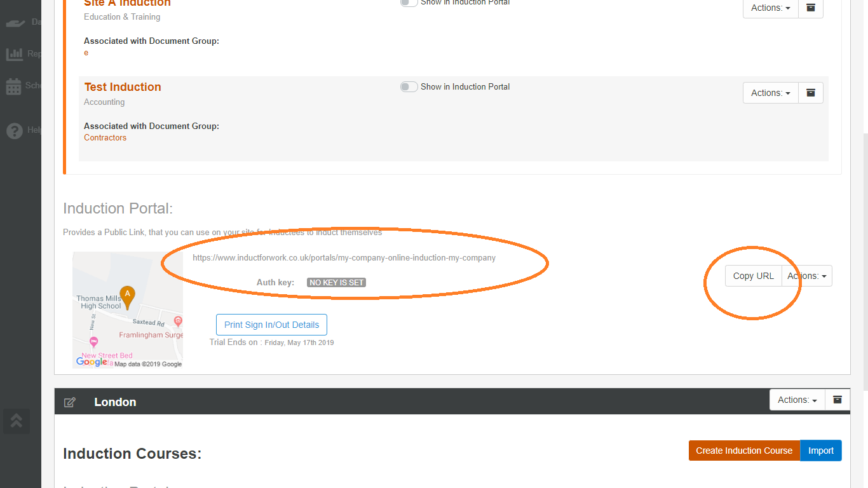The image size is (868, 488).
Task: Click the NO KEY IS SET badge
Action: pyautogui.click(x=337, y=283)
